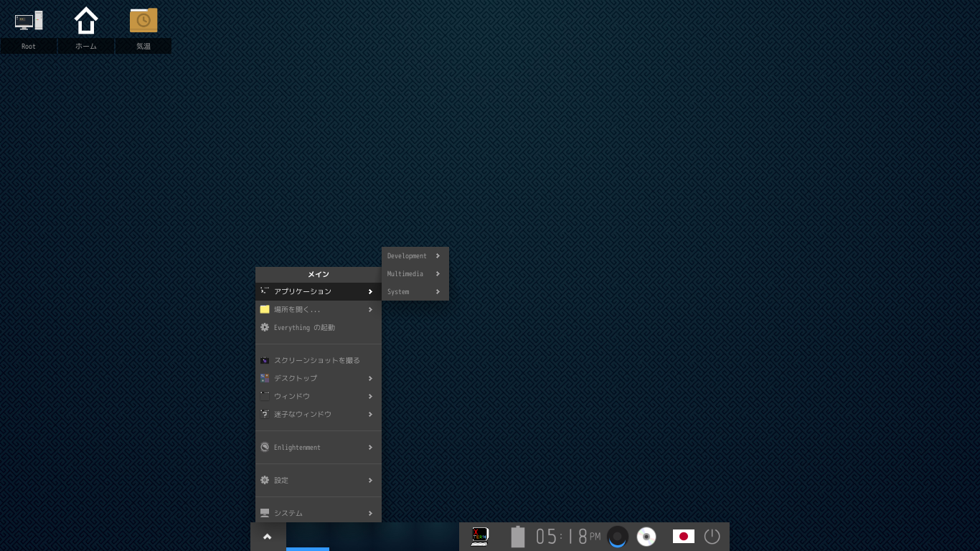Open the ホーム home folder icon
This screenshot has height=551, width=980.
[x=86, y=21]
